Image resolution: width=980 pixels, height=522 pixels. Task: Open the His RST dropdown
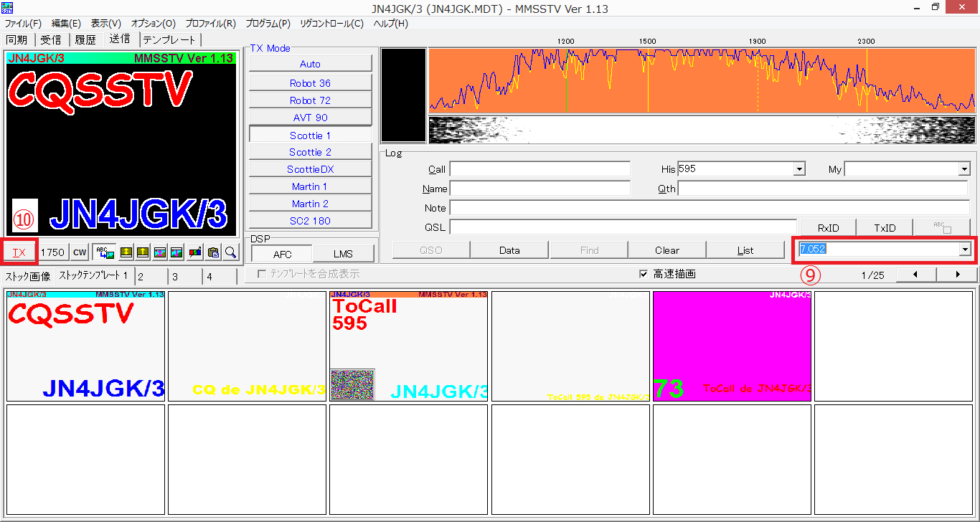tap(799, 170)
